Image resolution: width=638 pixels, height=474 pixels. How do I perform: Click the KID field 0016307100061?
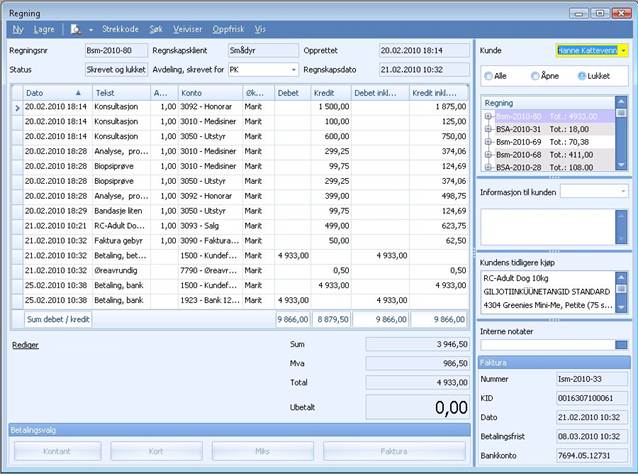pyautogui.click(x=592, y=398)
